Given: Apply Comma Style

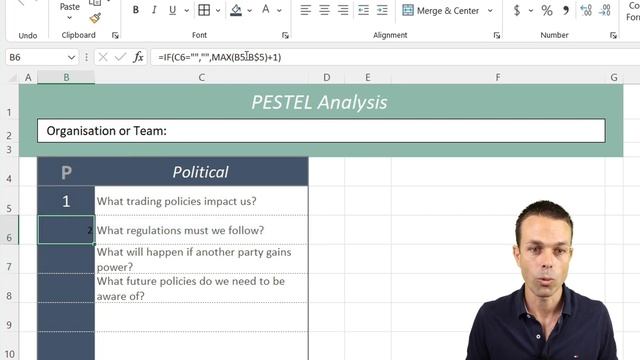Looking at the screenshot, I should pyautogui.click(x=566, y=10).
